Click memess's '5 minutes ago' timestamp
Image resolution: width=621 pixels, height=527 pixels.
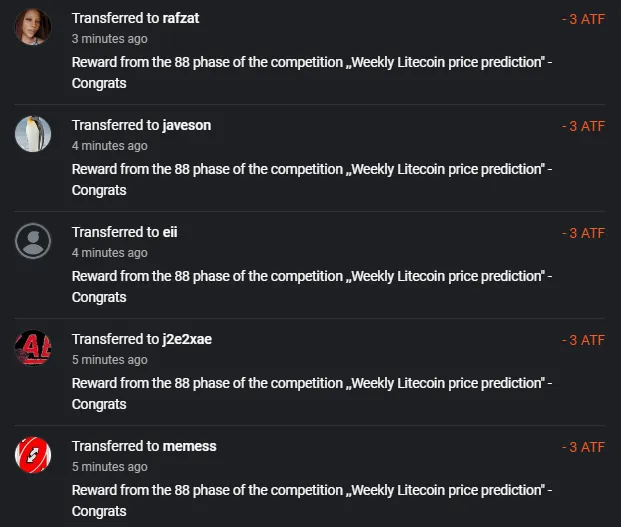[110, 466]
